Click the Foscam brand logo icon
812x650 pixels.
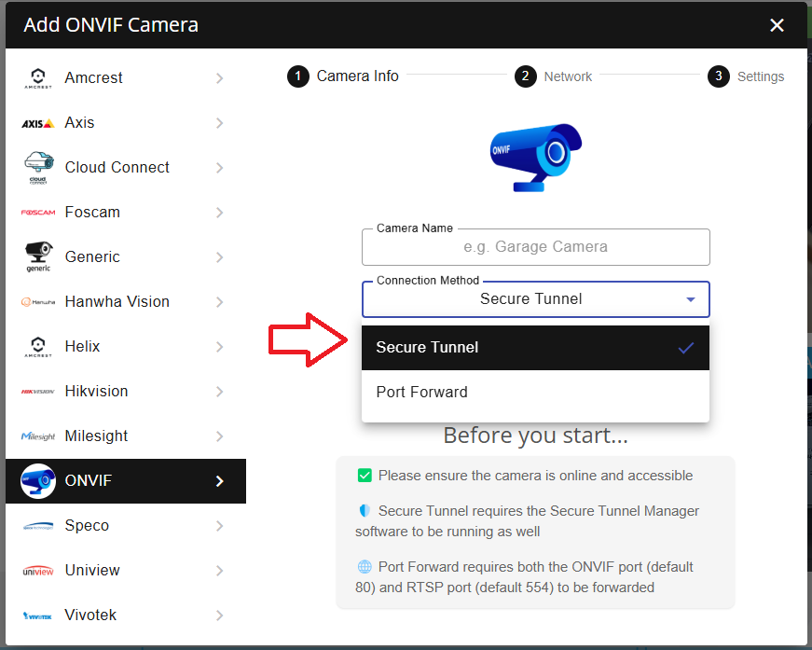point(38,213)
